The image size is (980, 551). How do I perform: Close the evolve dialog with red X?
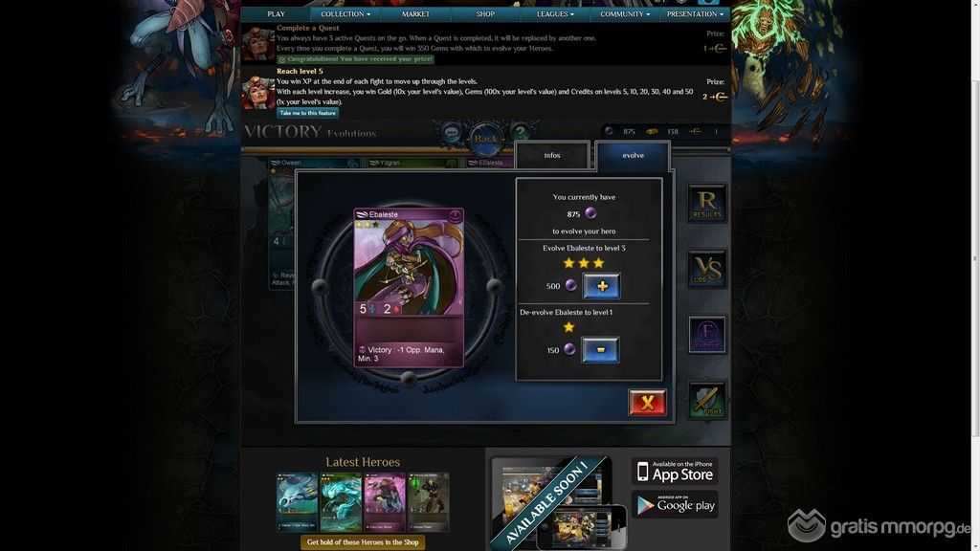647,403
